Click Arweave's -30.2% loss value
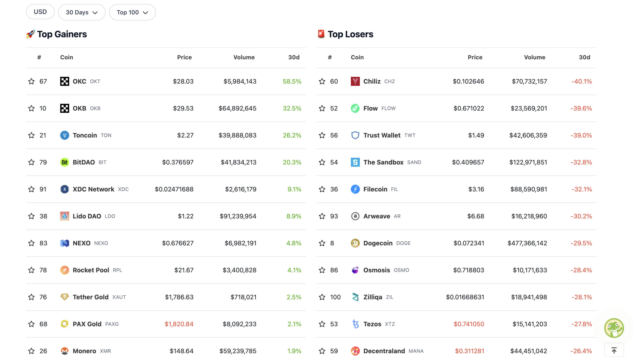 [581, 216]
